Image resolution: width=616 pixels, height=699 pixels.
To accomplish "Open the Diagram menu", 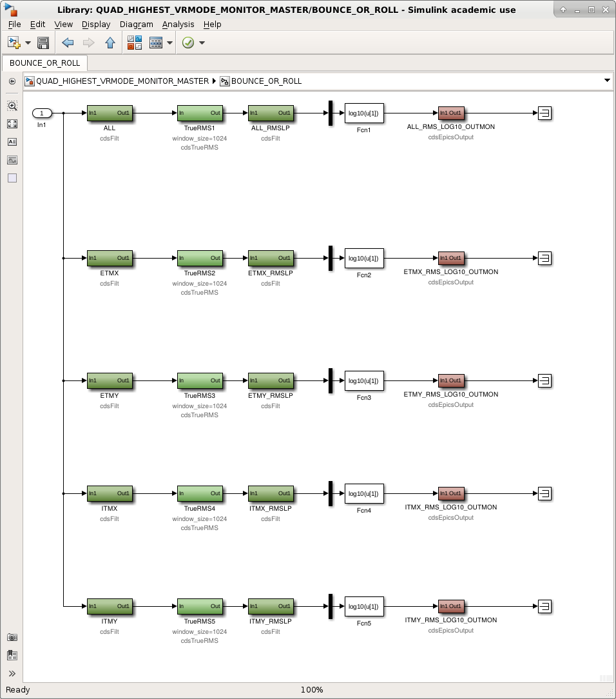I will pos(137,25).
